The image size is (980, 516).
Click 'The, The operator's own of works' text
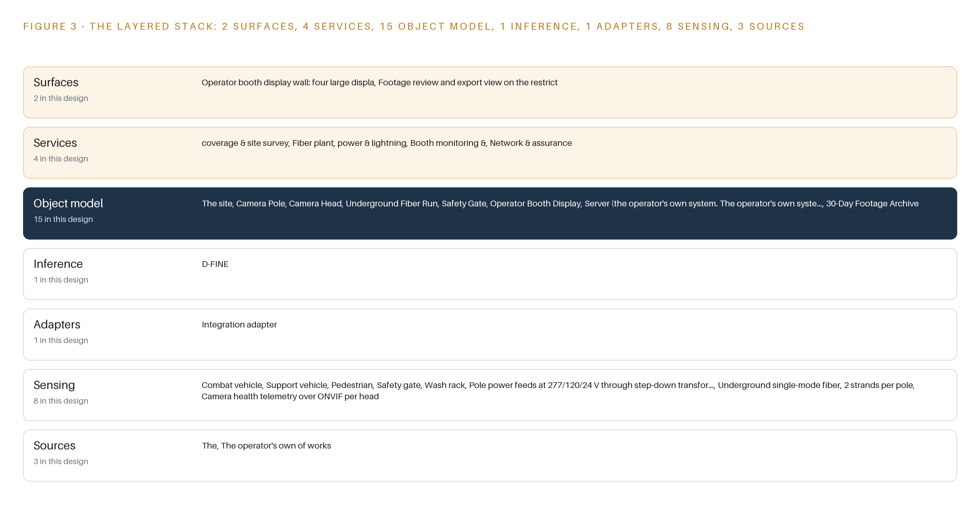point(266,446)
